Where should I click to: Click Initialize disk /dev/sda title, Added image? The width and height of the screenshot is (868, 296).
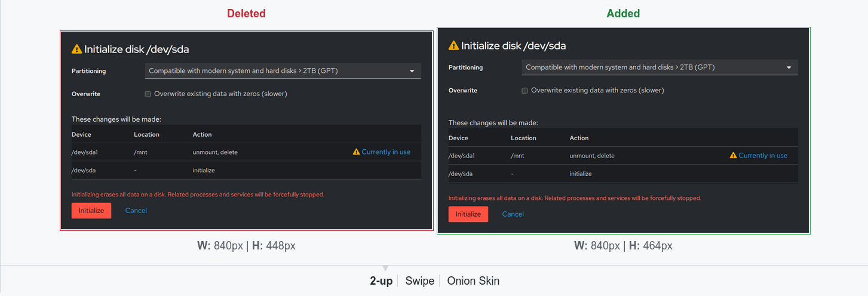(x=513, y=45)
